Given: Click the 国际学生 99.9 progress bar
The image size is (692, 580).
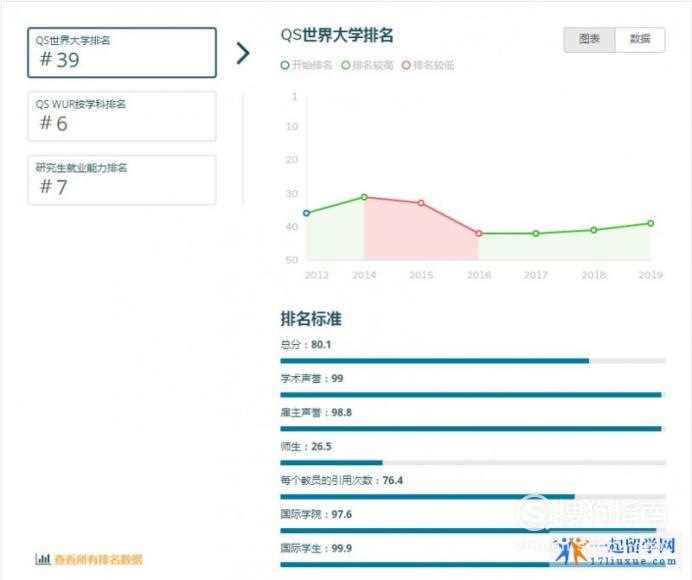Looking at the screenshot, I should (x=473, y=565).
